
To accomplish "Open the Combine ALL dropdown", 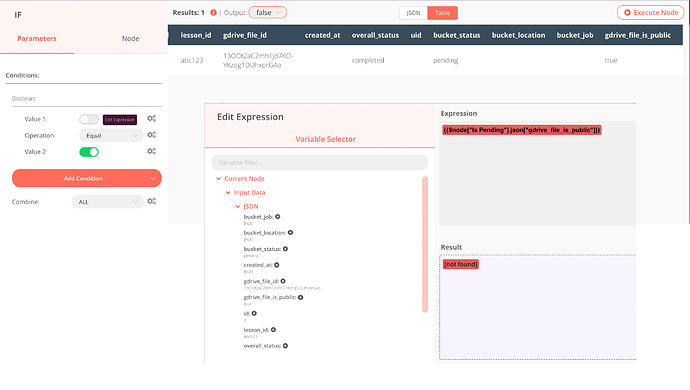I will pyautogui.click(x=107, y=202).
